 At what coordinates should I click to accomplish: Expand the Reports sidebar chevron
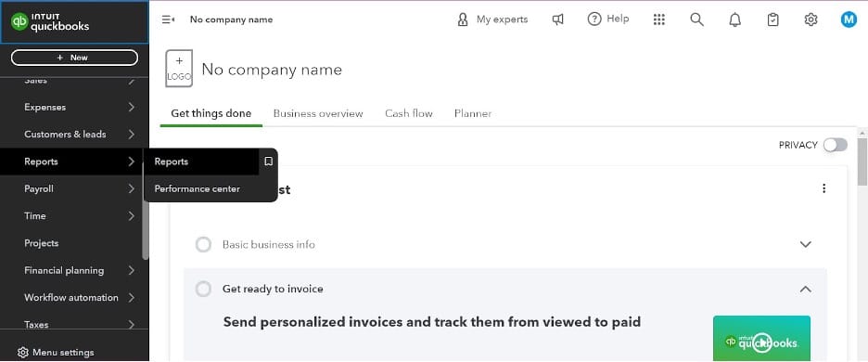click(131, 162)
